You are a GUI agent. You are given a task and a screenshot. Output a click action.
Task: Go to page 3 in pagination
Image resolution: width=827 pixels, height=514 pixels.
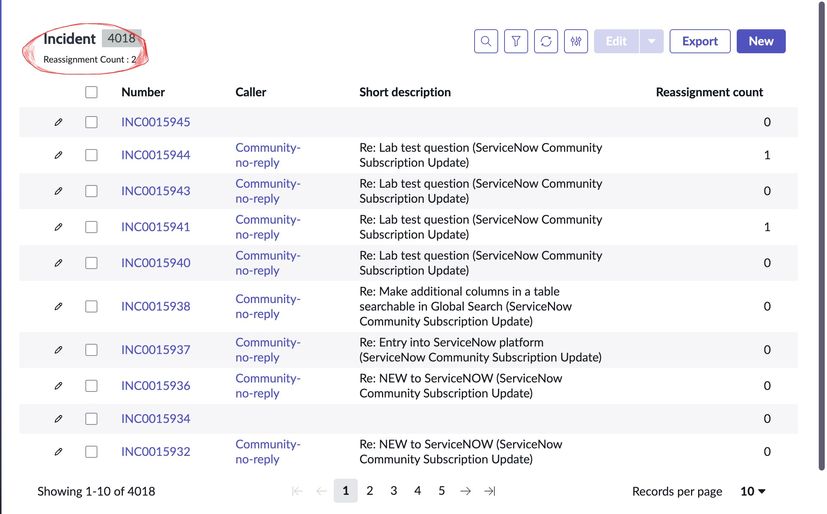point(394,491)
